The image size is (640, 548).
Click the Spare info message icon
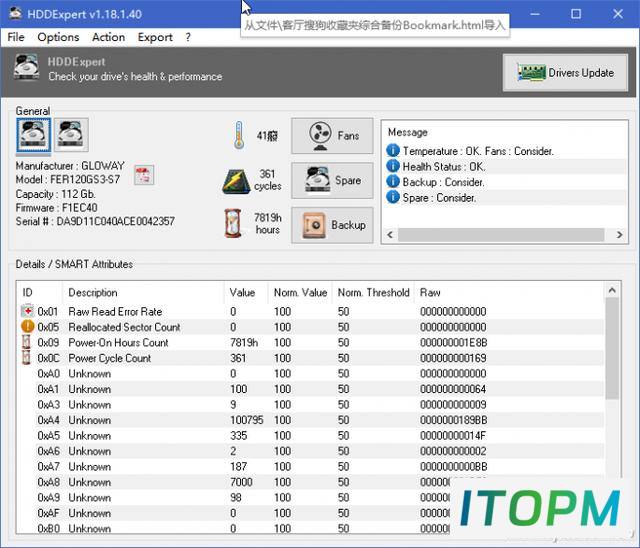coord(393,197)
